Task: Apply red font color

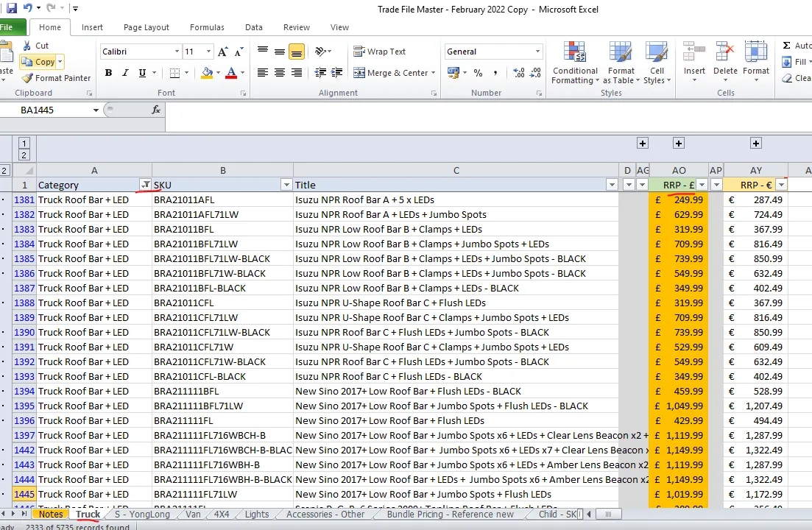Action: (x=231, y=73)
